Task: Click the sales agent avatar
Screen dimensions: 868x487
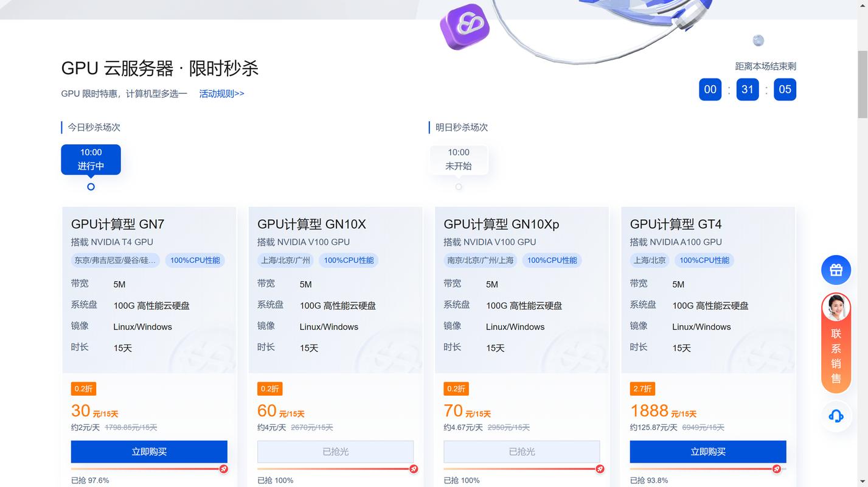Action: pyautogui.click(x=836, y=307)
